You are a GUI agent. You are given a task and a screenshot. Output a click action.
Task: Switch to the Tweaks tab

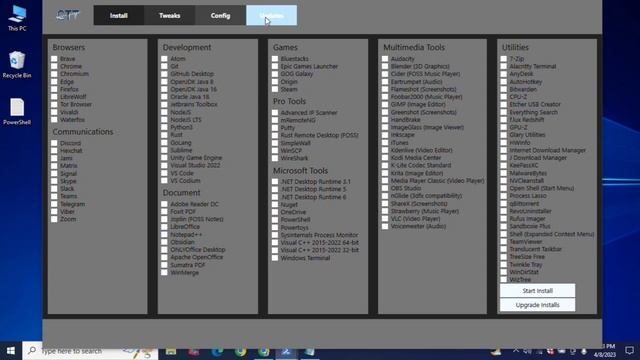click(x=169, y=16)
